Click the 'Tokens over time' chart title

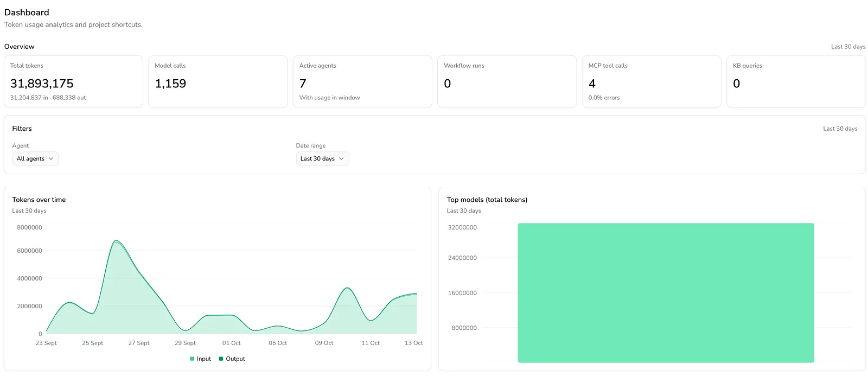(39, 200)
